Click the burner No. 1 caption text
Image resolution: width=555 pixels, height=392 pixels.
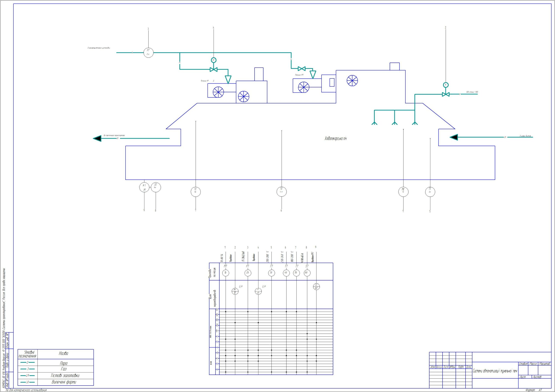coord(299,75)
